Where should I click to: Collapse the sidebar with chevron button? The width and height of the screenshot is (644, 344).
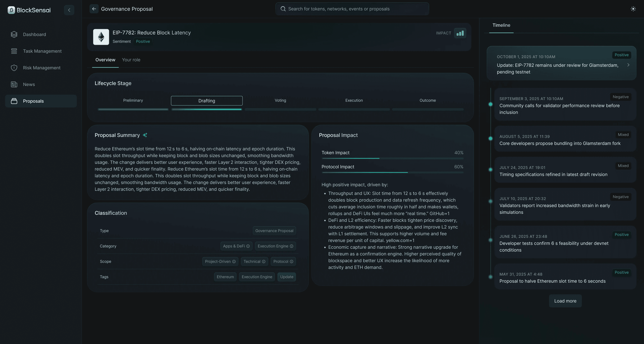(69, 10)
